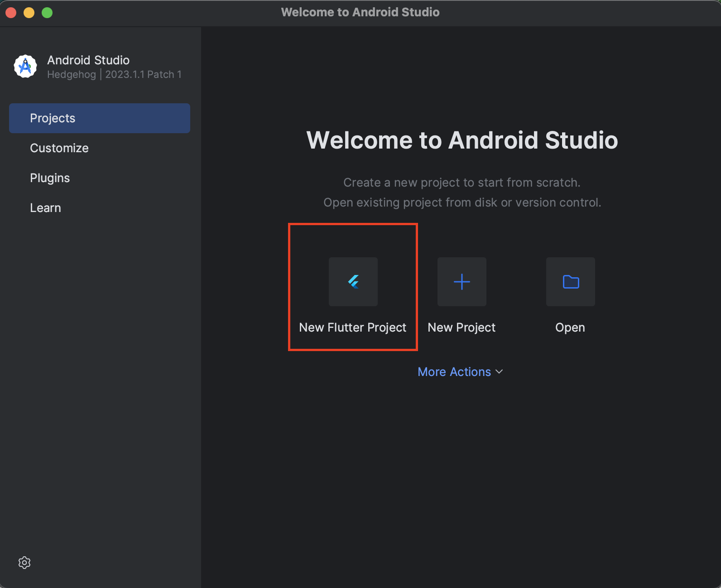This screenshot has height=588, width=721.
Task: Switch to the Customize tab
Action: tap(100, 148)
